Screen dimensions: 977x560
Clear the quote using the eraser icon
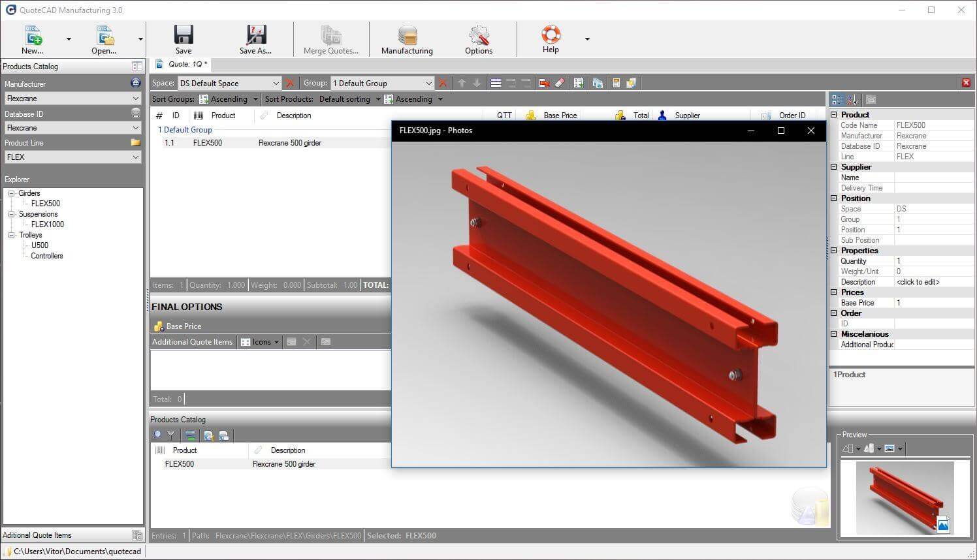pyautogui.click(x=560, y=83)
